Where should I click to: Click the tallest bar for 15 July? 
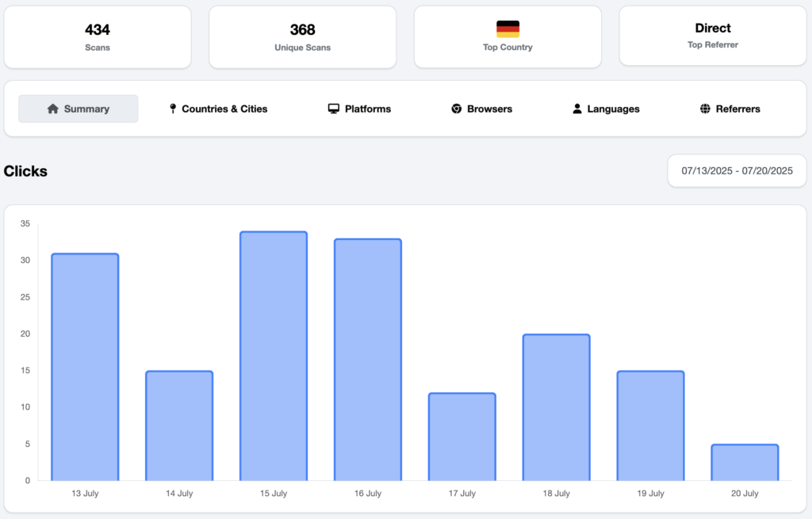[x=274, y=356]
